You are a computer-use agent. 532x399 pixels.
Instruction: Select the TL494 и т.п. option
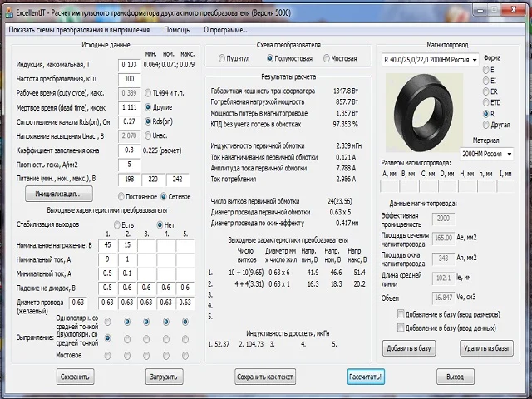(147, 93)
